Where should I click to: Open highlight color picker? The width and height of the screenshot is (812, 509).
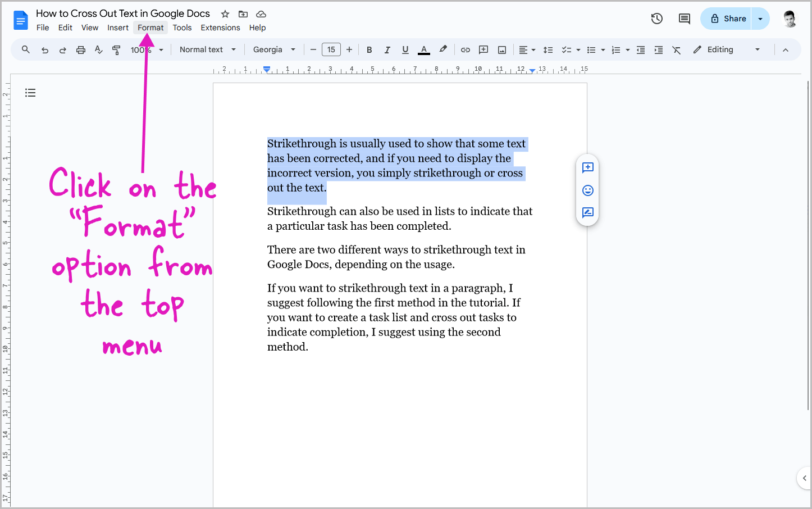pyautogui.click(x=443, y=49)
